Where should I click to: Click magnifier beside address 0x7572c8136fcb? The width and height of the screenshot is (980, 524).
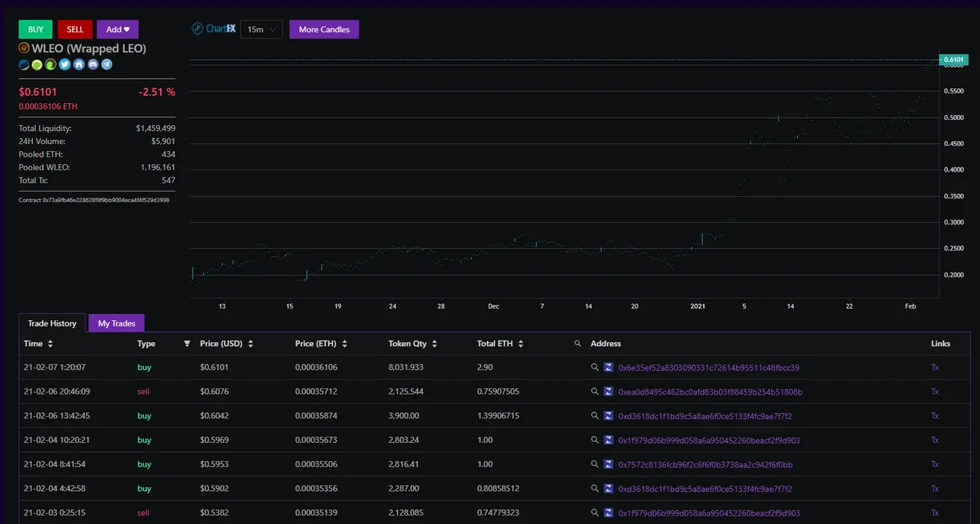coord(595,464)
